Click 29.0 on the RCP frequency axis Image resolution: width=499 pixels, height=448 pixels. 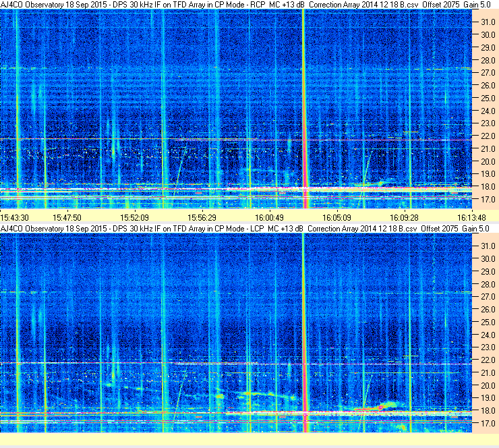(488, 48)
